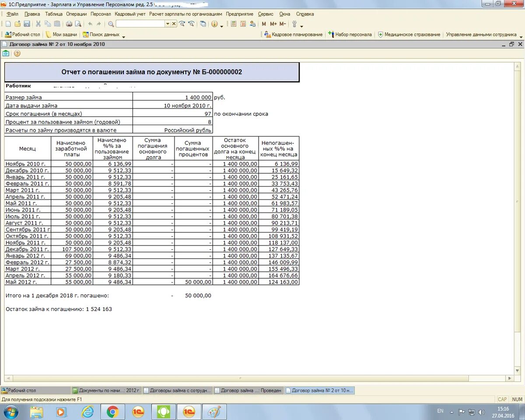Click the Find previous icon
This screenshot has width=525, height=420.
pyautogui.click(x=191, y=24)
